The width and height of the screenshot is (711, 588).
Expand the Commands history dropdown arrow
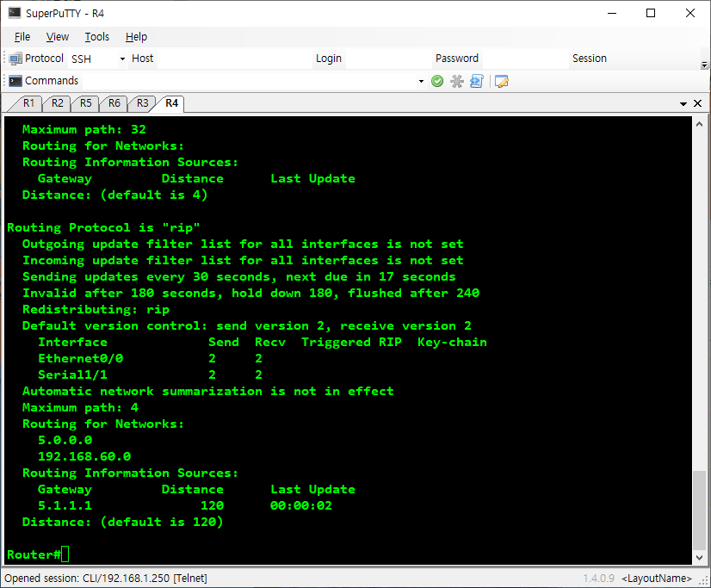[x=421, y=82]
